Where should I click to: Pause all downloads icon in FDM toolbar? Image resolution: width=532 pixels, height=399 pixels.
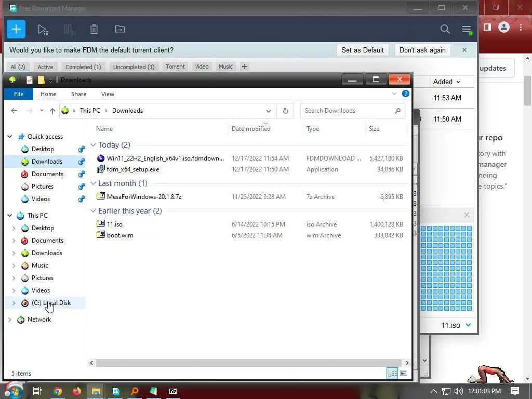[x=69, y=30]
